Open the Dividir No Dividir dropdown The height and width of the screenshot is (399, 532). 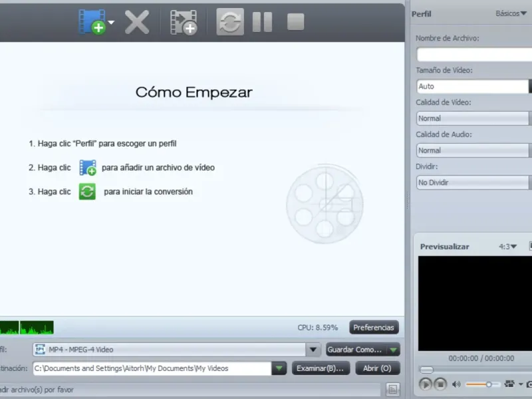tap(474, 182)
